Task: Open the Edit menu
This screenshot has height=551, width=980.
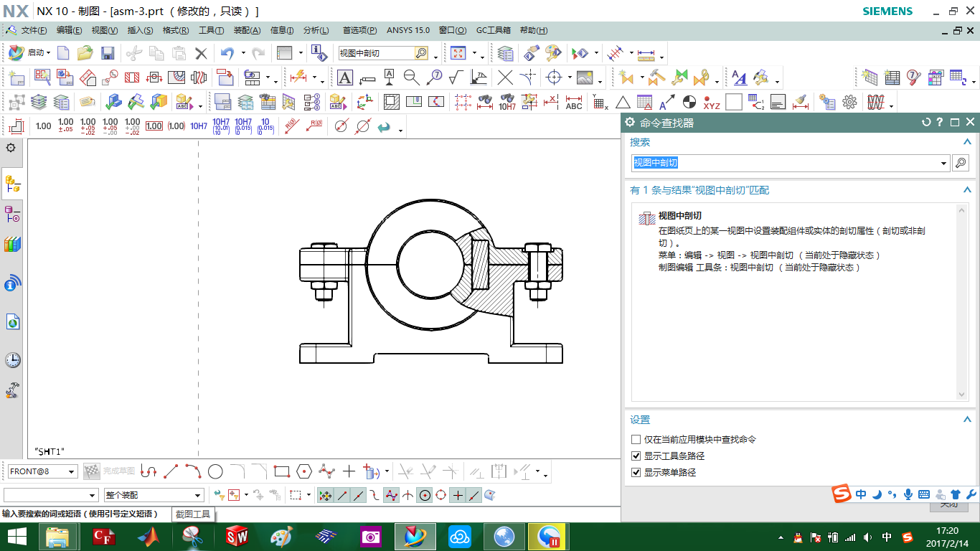Action: (69, 30)
